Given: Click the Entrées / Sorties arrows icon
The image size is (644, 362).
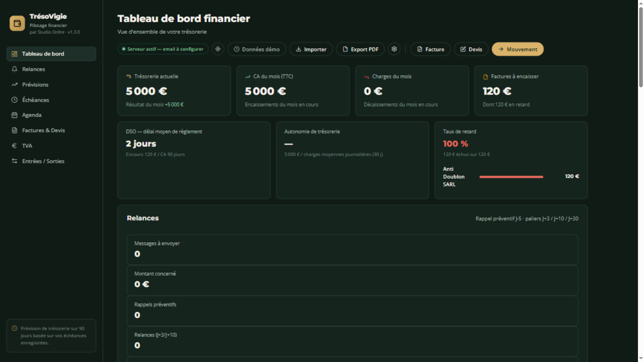Looking at the screenshot, I should click(x=14, y=161).
